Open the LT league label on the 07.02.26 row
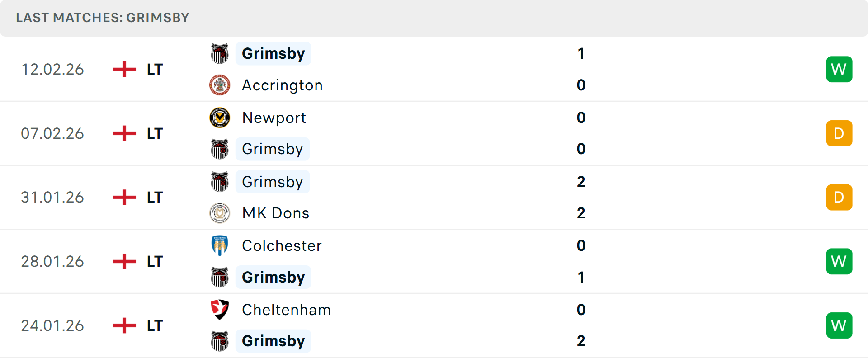This screenshot has height=358, width=868. 155,133
